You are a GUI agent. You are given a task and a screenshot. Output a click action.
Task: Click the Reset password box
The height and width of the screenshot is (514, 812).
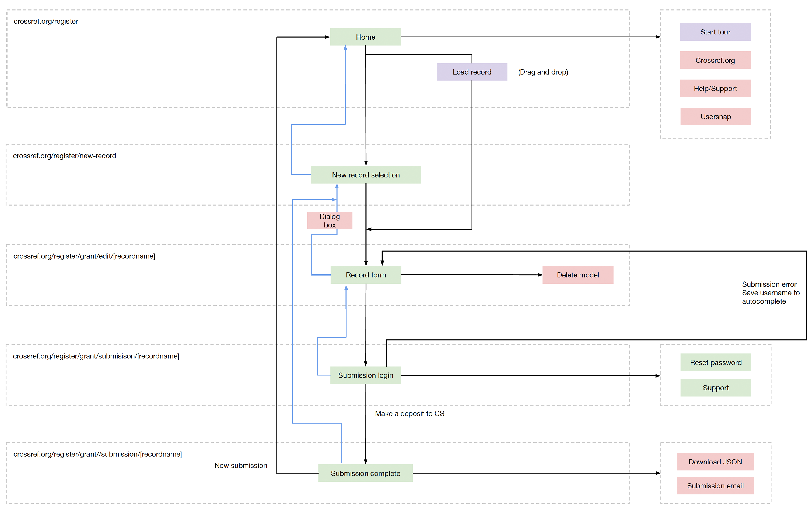(x=715, y=362)
